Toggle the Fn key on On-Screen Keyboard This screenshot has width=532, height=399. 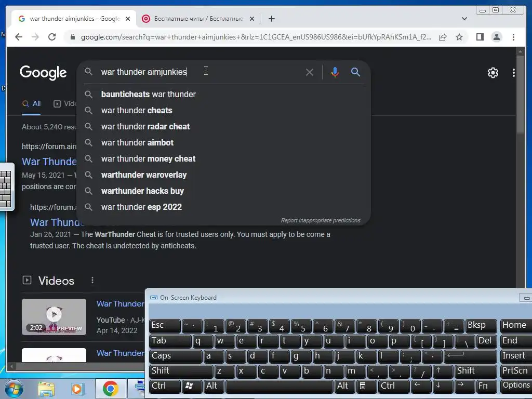pyautogui.click(x=486, y=386)
